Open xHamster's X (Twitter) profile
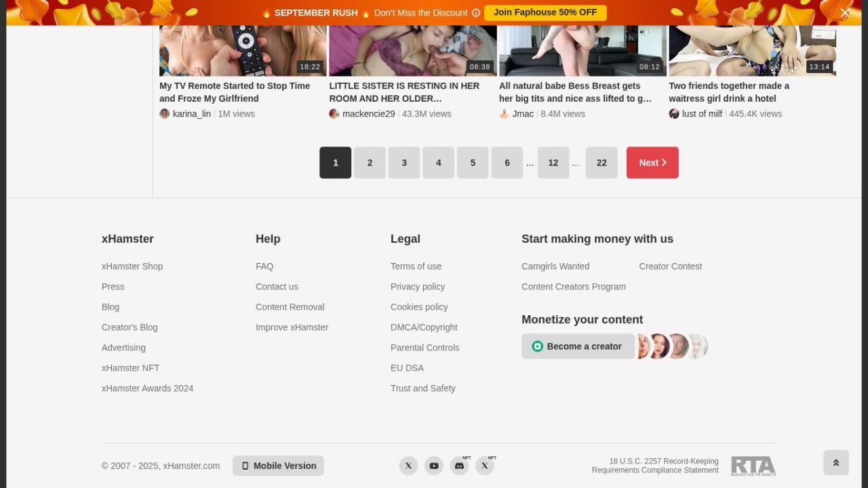Screen dimensions: 868x488 pos(408,466)
